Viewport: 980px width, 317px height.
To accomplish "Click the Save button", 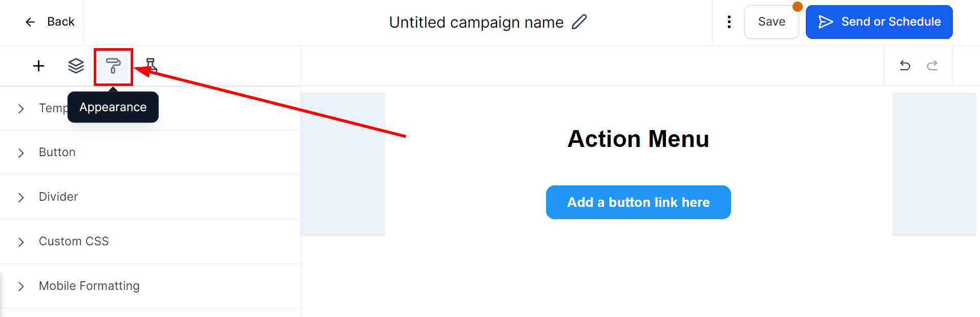I will click(772, 22).
